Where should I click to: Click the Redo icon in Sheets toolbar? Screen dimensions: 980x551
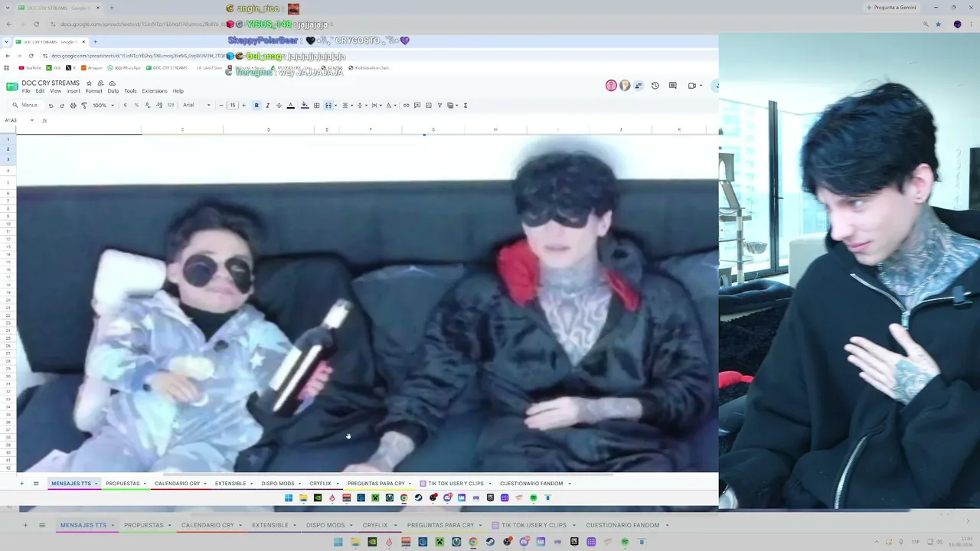click(62, 106)
